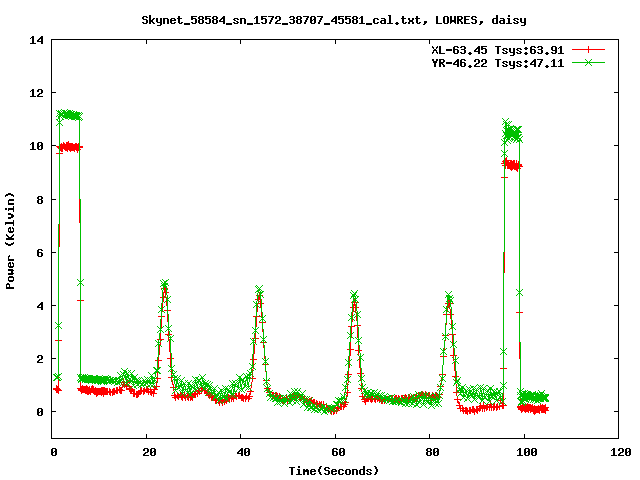Click x-axis tick label 100

coord(527,452)
